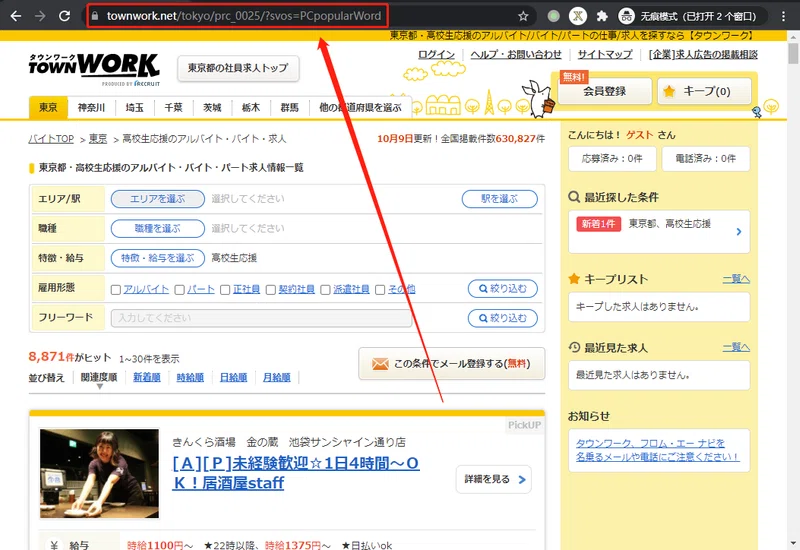Click the page vertical scrollbar thumb
Image resolution: width=800 pixels, height=550 pixels.
[x=793, y=53]
